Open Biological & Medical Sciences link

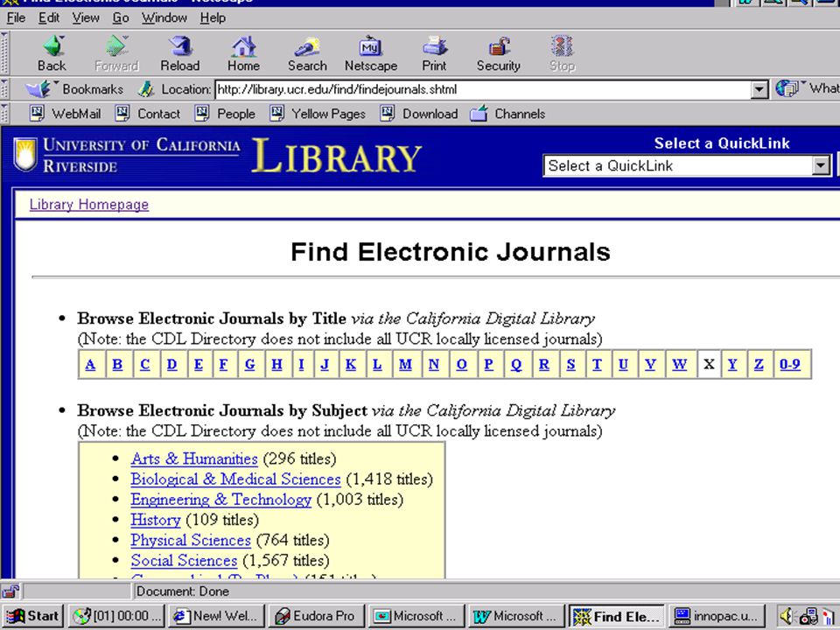point(235,479)
